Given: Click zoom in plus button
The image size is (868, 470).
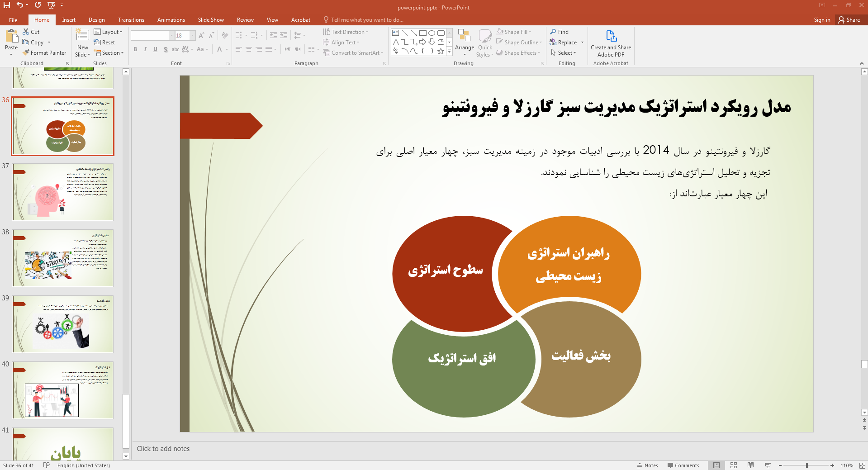Looking at the screenshot, I should (x=832, y=465).
